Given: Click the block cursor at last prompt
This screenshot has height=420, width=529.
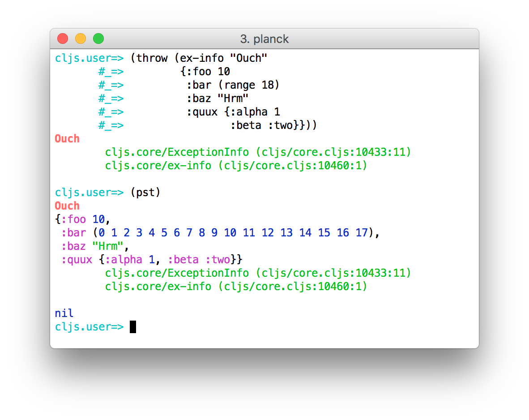Looking at the screenshot, I should click(x=133, y=327).
